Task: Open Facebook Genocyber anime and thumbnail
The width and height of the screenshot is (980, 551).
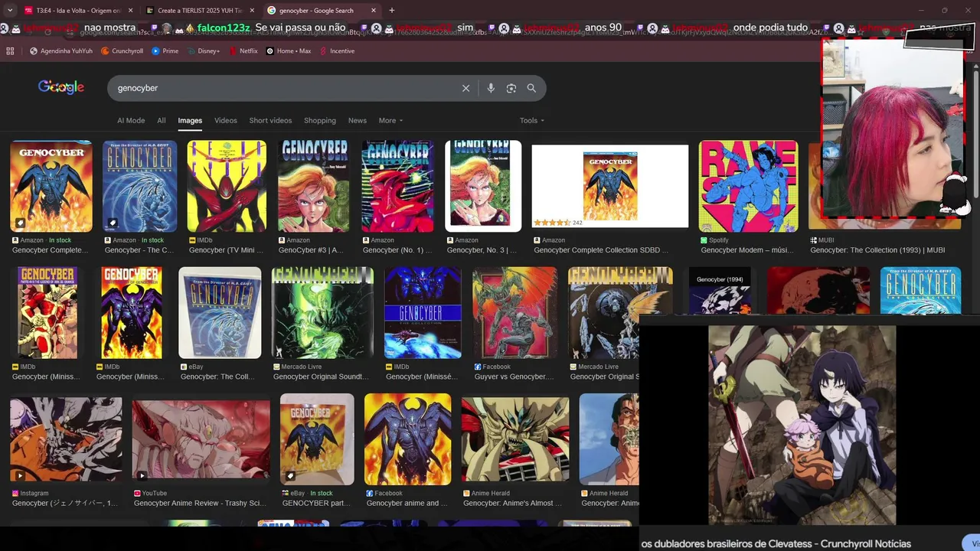Action: (408, 439)
